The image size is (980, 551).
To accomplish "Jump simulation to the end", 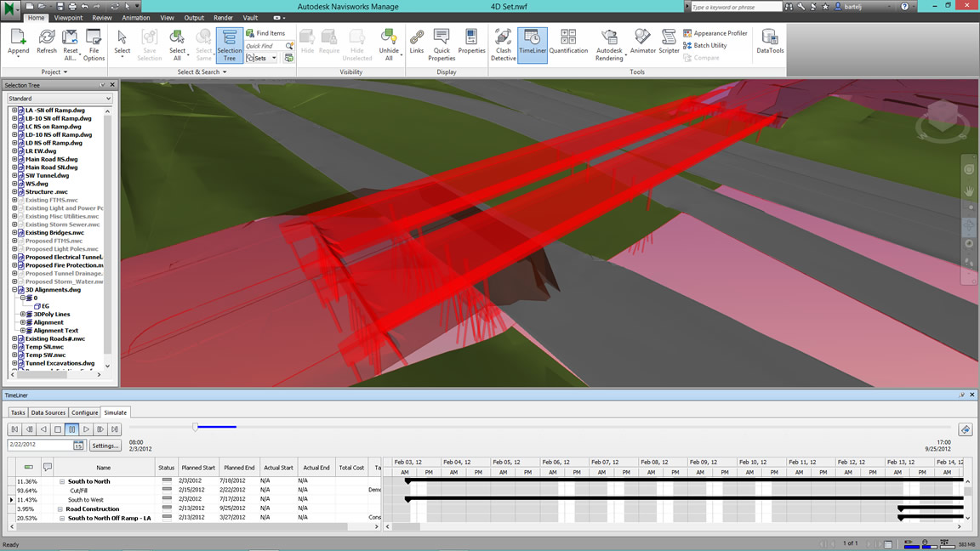I will 114,429.
